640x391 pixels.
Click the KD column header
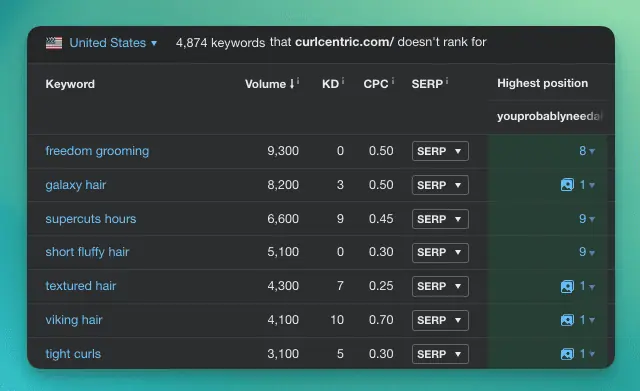tap(330, 84)
